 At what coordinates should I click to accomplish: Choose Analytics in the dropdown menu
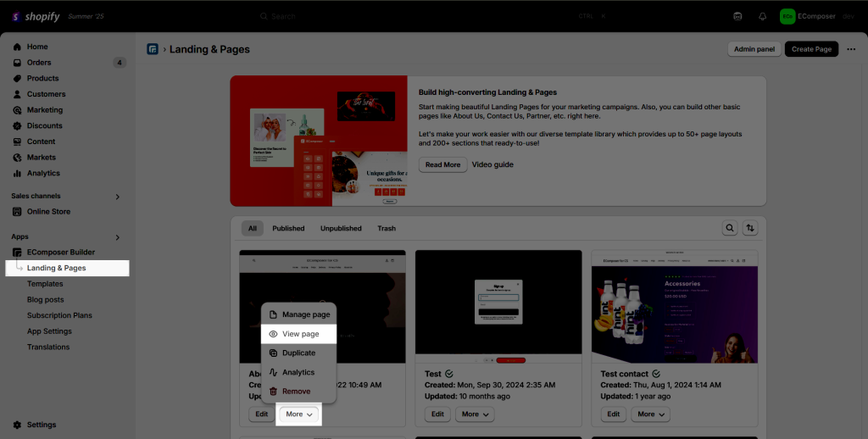(299, 373)
